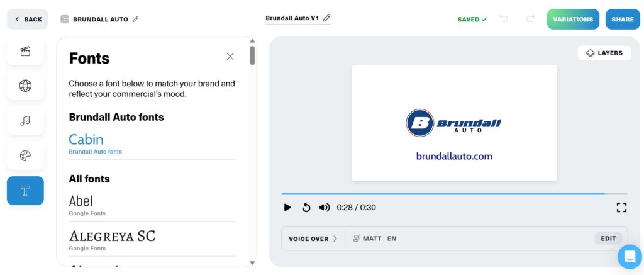Click the pencil icon beside Brundall Auto
This screenshot has height=275, width=644.
tap(135, 20)
